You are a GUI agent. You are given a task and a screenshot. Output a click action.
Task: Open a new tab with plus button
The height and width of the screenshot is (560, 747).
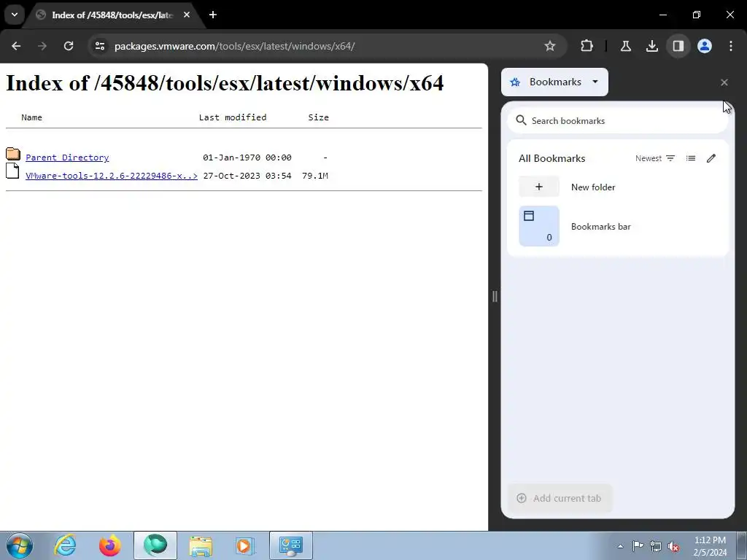point(213,15)
